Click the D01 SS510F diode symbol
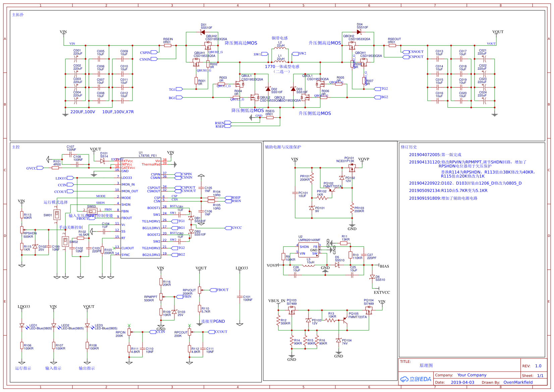554x392 pixels. 203,32
